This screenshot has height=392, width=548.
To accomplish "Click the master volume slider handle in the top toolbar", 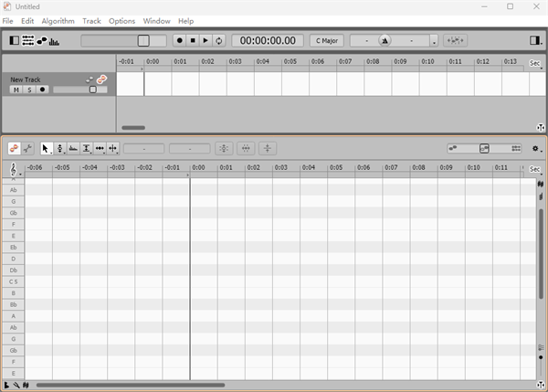I will click(x=143, y=40).
